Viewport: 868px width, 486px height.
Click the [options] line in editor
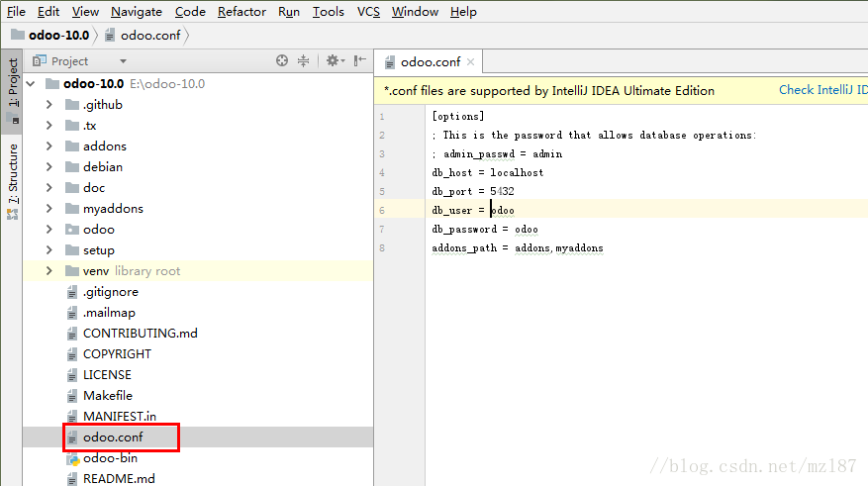coord(458,116)
